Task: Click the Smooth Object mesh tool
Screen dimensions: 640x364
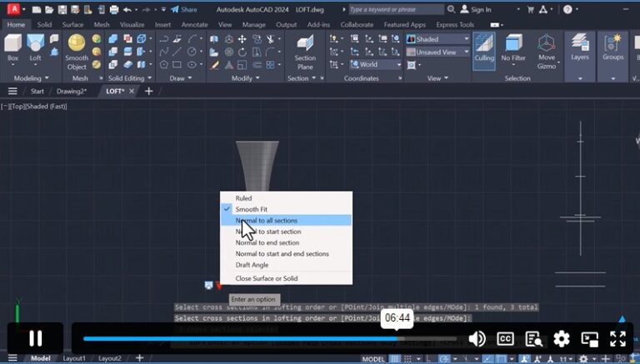Action: click(x=77, y=52)
